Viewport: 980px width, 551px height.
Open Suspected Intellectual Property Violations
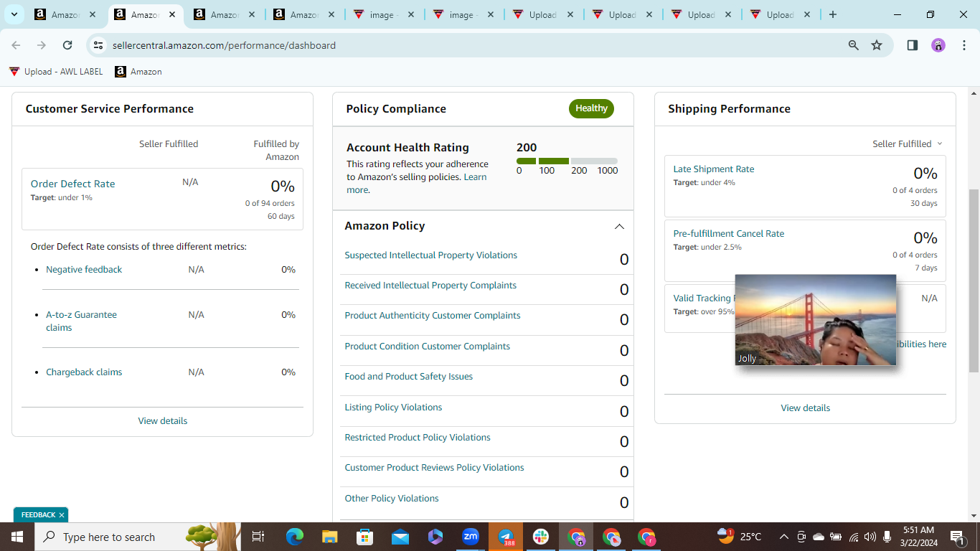click(430, 255)
